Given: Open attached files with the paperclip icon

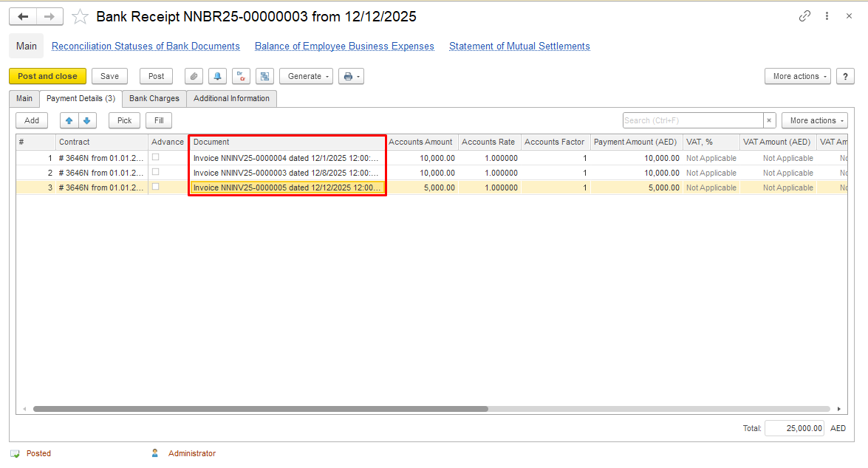Looking at the screenshot, I should click(x=194, y=76).
